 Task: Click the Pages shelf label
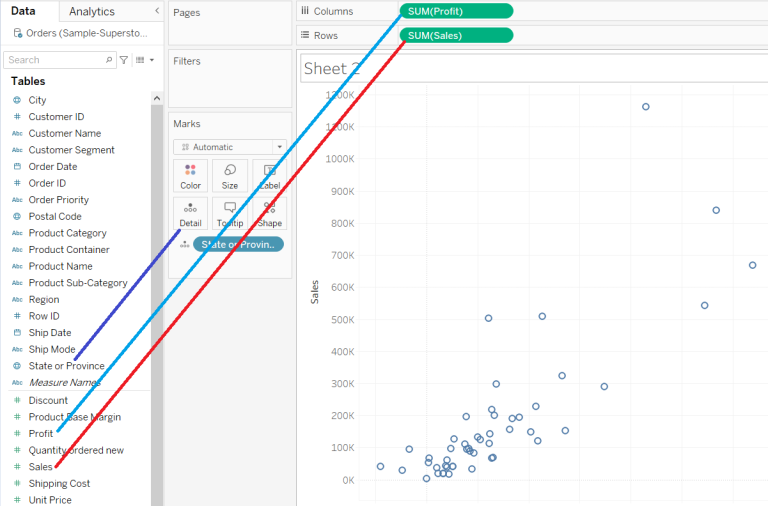point(187,13)
